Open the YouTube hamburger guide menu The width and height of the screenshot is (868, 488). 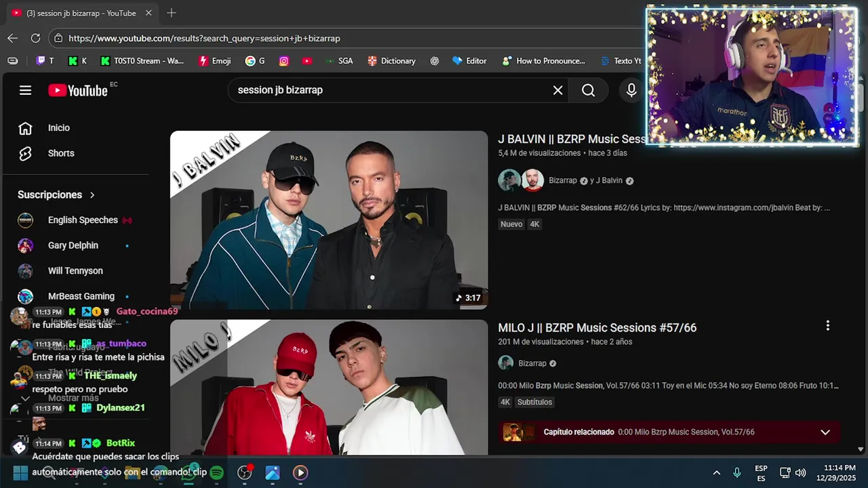(x=25, y=90)
